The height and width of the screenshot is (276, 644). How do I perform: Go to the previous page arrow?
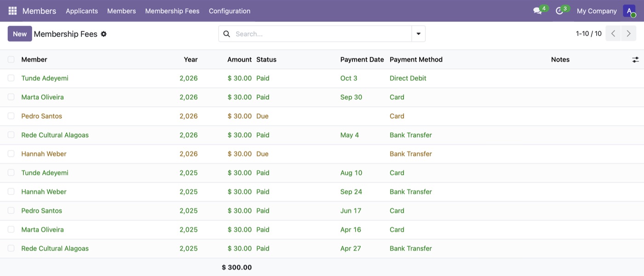[613, 34]
